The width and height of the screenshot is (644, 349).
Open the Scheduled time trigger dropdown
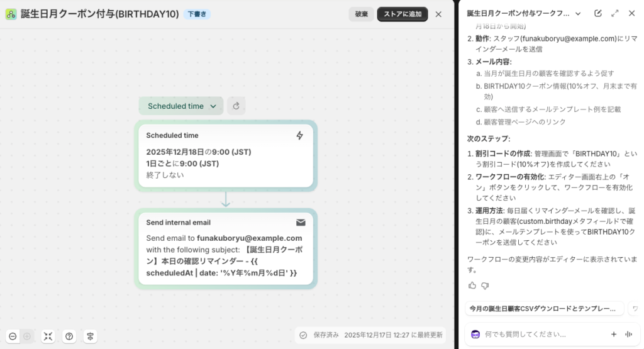coord(181,106)
